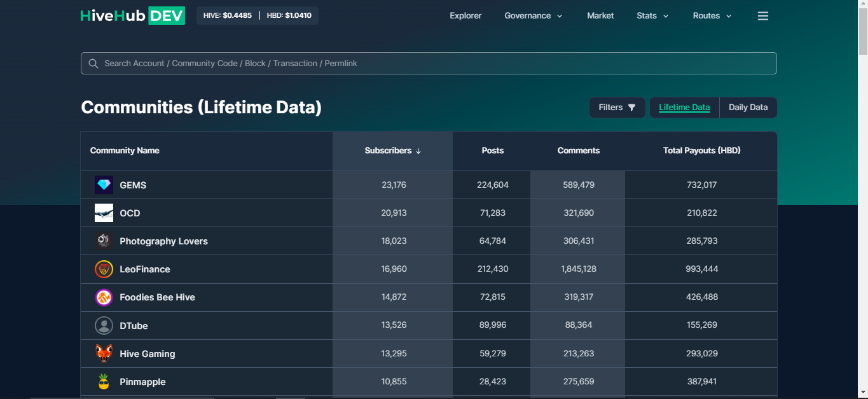Click Hive Gaming subscribers value 13,295
This screenshot has height=399, width=868.
tap(394, 353)
